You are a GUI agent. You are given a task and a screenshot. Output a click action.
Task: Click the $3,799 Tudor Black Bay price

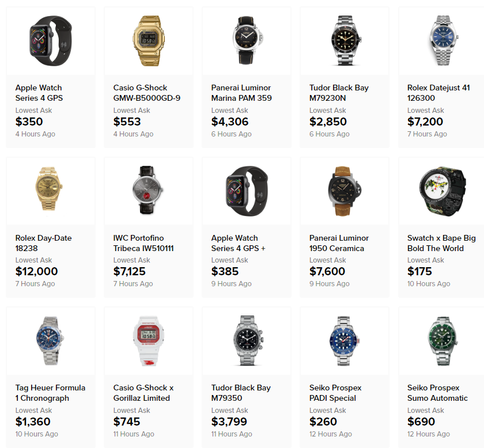229,422
